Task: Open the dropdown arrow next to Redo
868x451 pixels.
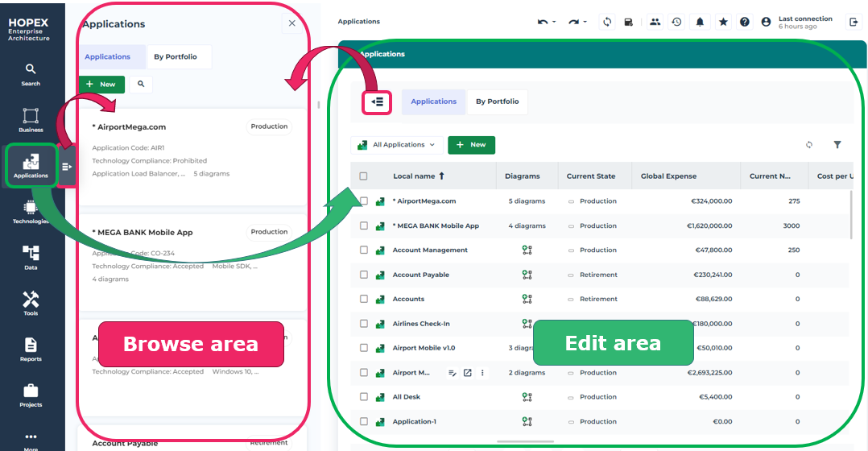Action: (585, 22)
